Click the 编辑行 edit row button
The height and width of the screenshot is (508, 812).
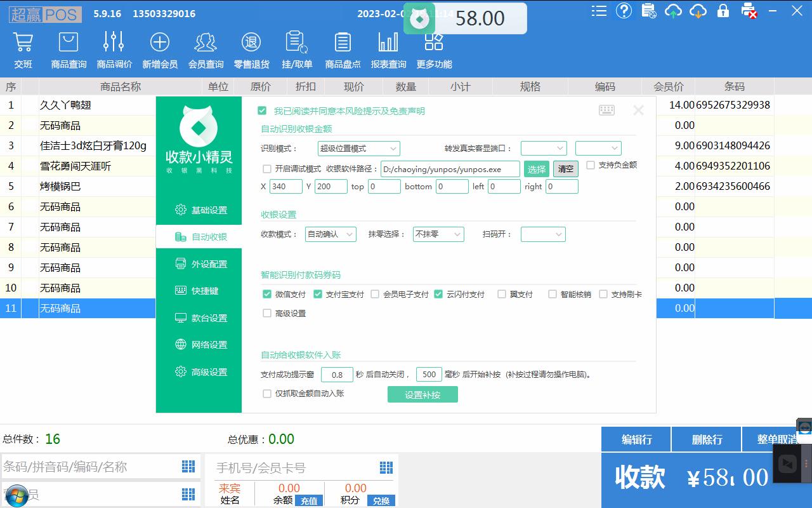(636, 439)
